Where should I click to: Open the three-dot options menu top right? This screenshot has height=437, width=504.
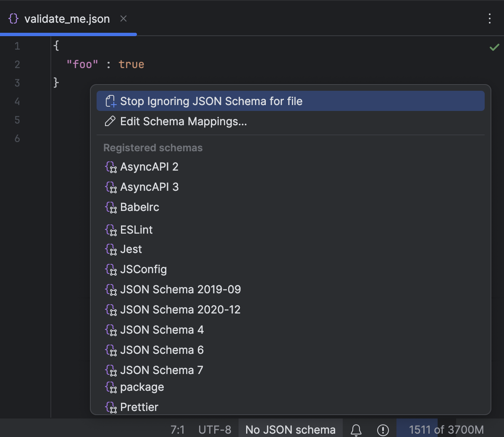tap(490, 18)
